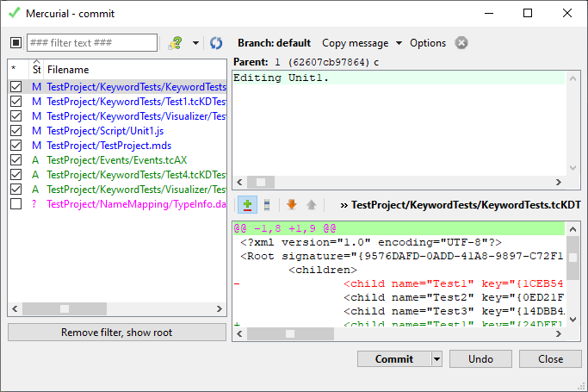Click the Branch: default label
This screenshot has height=392, width=588.
(274, 43)
